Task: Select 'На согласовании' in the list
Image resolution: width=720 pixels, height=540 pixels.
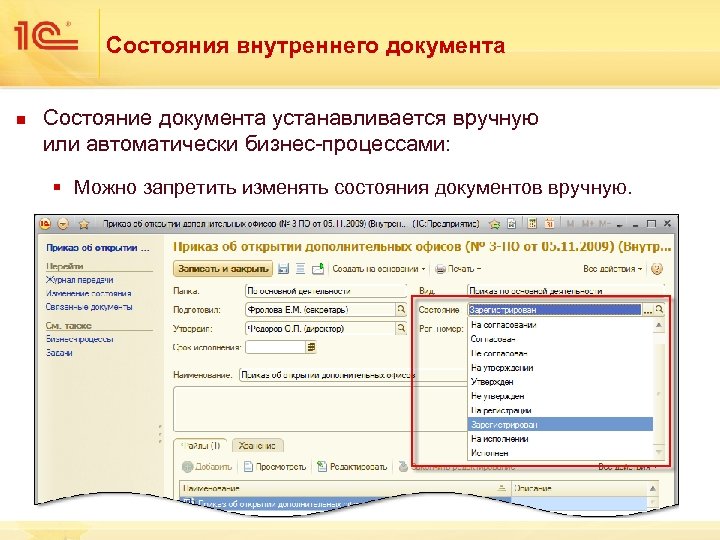Action: [560, 325]
